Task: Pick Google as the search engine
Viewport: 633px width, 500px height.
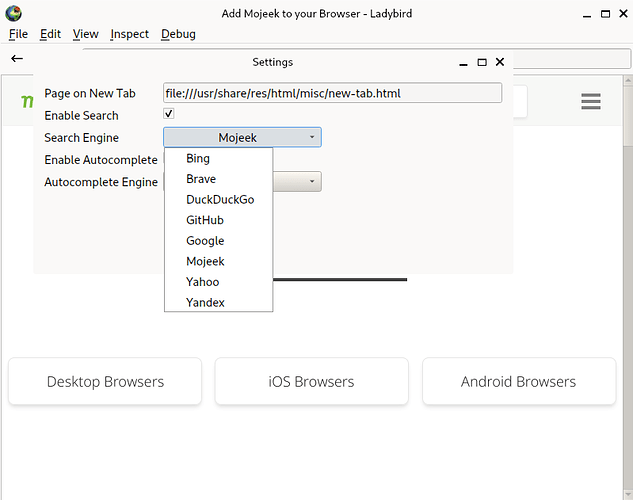Action: point(218,241)
